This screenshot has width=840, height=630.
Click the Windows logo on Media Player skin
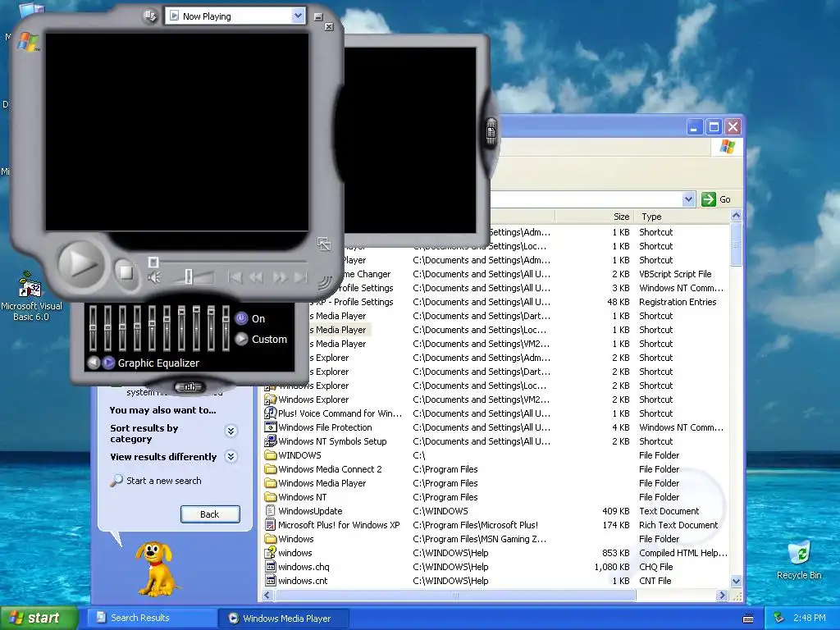point(29,42)
